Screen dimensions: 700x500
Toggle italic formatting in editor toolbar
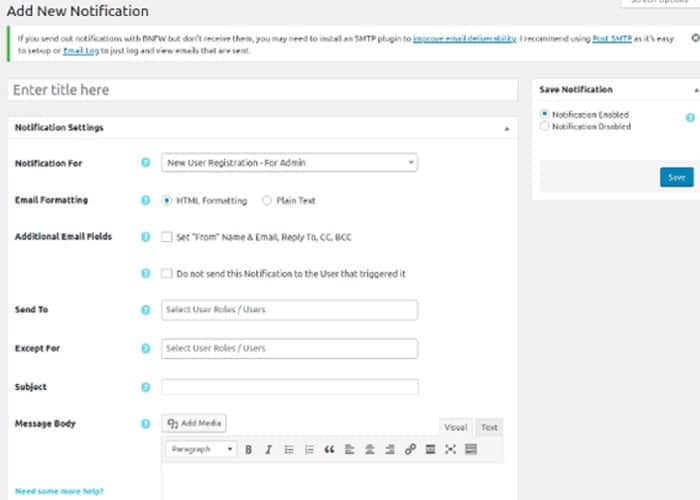click(268, 450)
